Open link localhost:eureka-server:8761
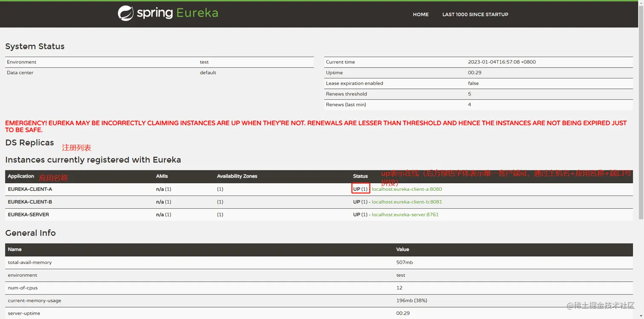Viewport: 644px width, 319px height. (x=405, y=215)
